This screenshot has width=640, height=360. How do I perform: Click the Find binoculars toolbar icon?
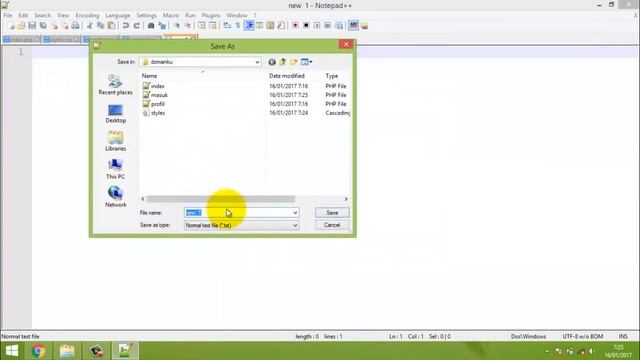coord(151,26)
